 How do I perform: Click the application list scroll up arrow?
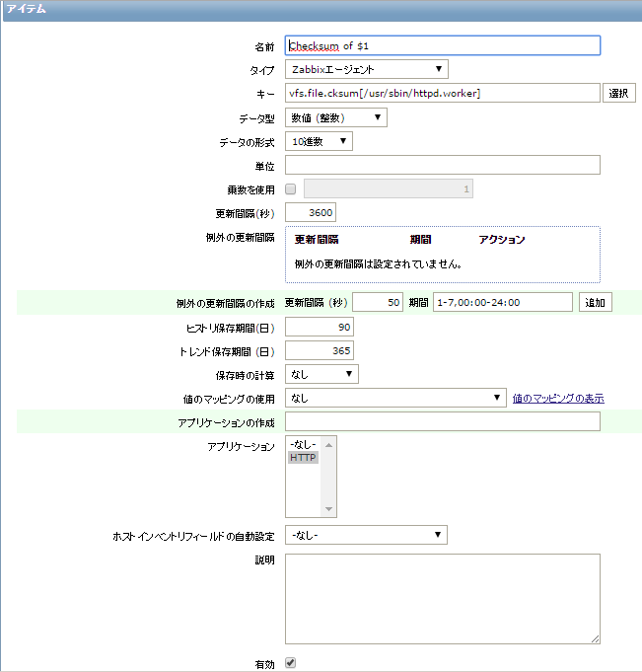point(328,445)
